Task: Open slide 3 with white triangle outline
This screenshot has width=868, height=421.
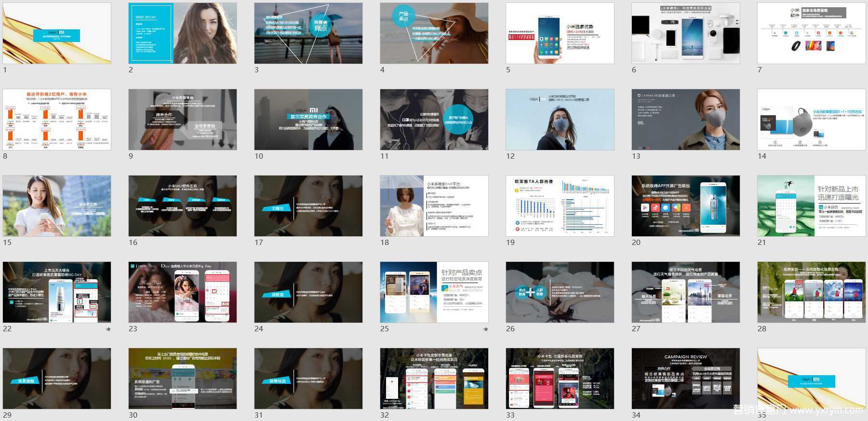Action: [308, 33]
